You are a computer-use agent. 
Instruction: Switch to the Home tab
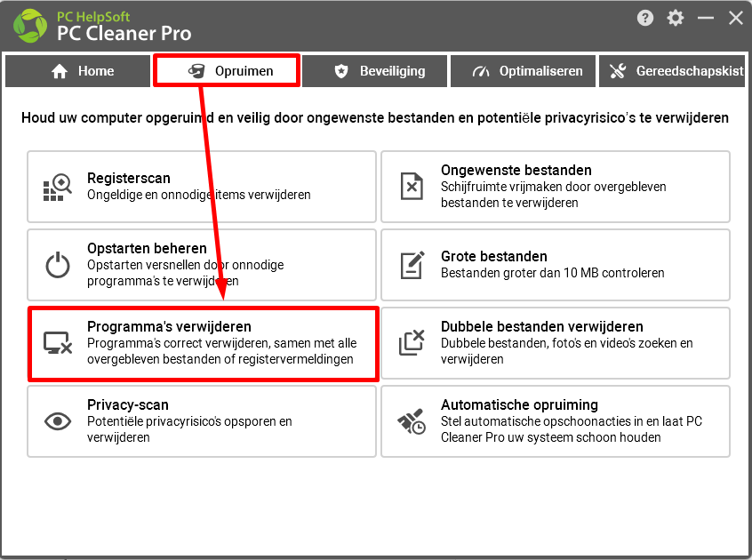77,71
